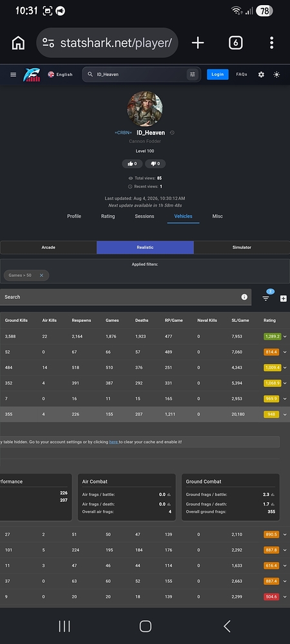
Task: Open the table filter list icon
Action: [x=266, y=299]
